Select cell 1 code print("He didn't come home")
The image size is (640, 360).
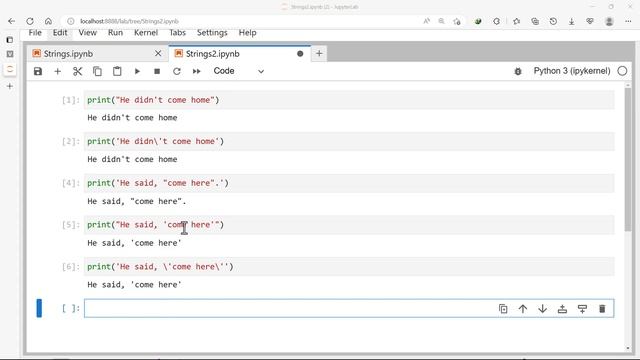coord(349,100)
